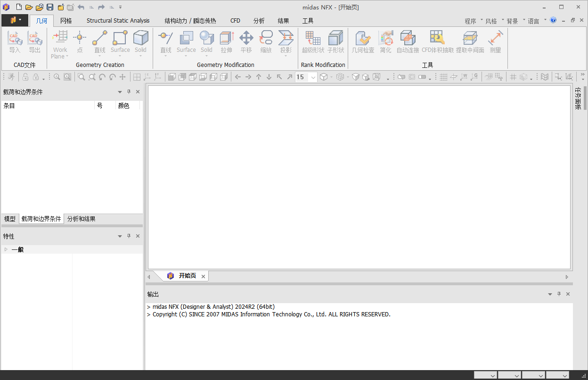The image size is (588, 380).
Task: Open the 任务面板 side panel
Action: click(x=578, y=99)
